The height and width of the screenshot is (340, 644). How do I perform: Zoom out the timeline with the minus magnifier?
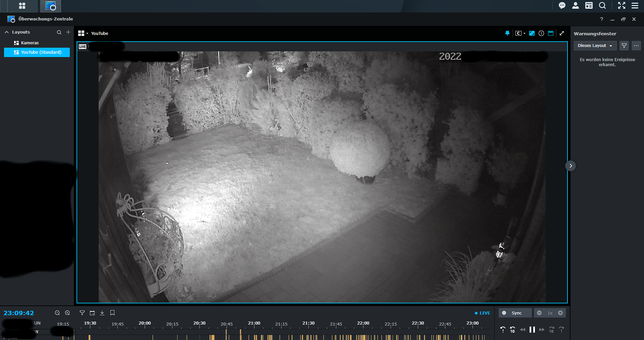click(x=57, y=313)
